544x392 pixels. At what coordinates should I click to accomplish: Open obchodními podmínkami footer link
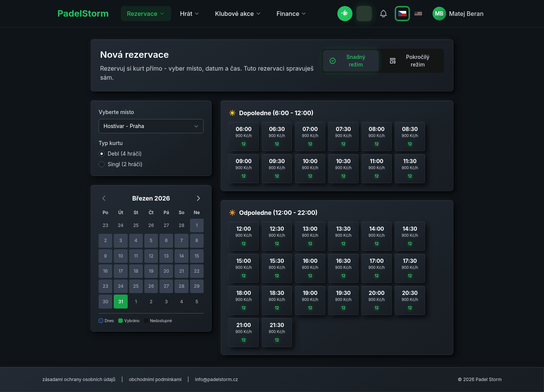tap(155, 380)
